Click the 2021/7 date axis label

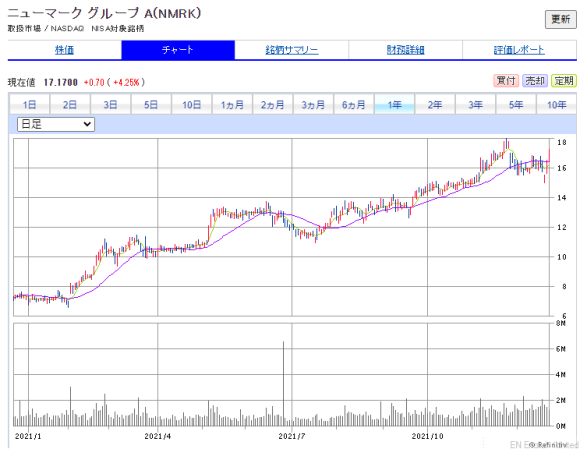pyautogui.click(x=292, y=436)
